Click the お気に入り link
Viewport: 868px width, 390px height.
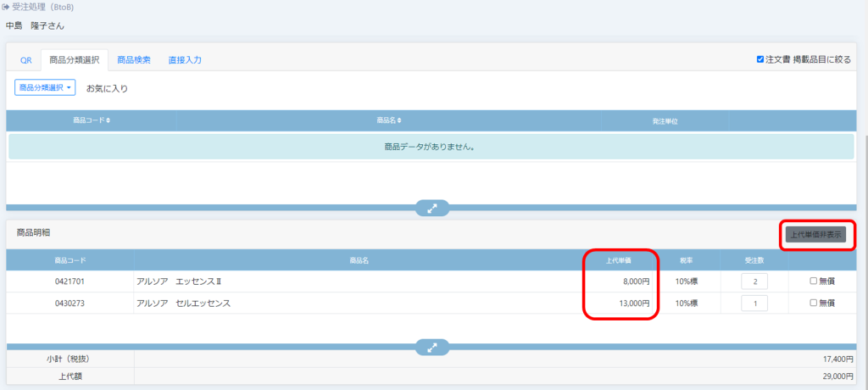tap(107, 88)
